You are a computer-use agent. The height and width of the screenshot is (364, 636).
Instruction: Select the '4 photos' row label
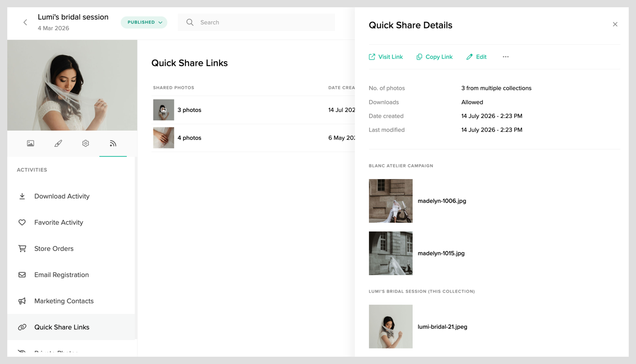(189, 138)
